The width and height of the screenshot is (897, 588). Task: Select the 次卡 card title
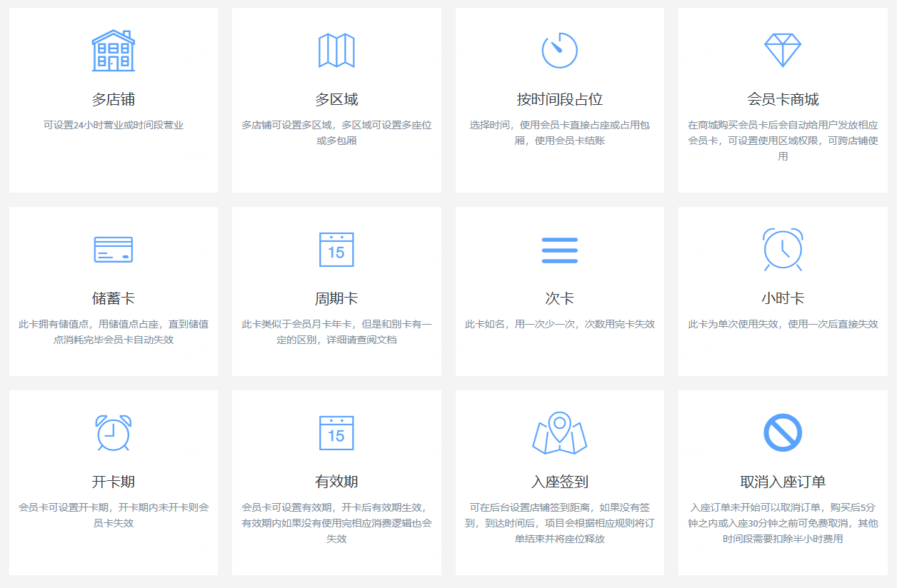559,297
